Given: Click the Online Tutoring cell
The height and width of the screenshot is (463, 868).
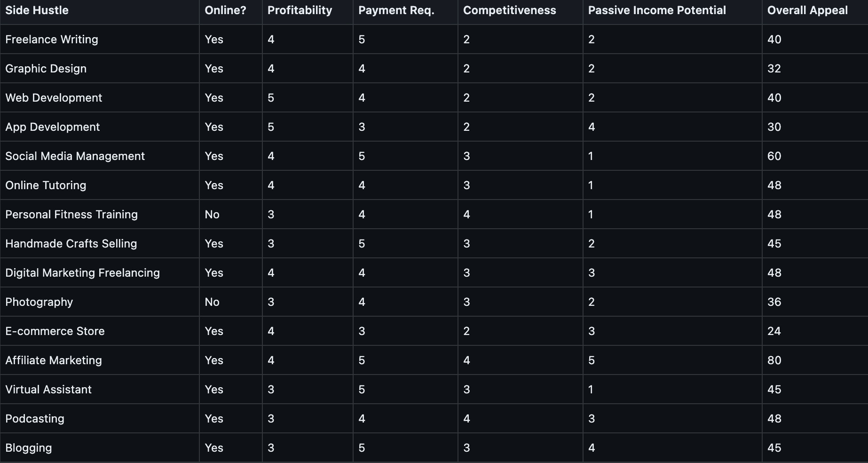Looking at the screenshot, I should [x=46, y=185].
